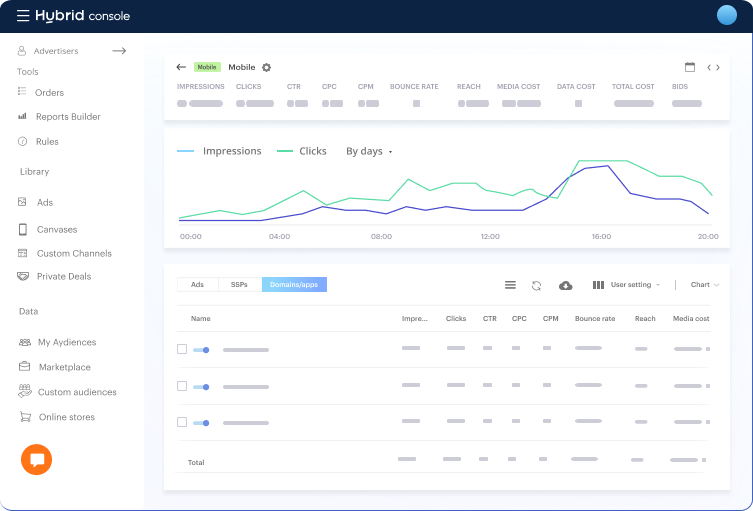Open the hamburger menu in header
Image resolution: width=753 pixels, height=511 pixels.
tap(23, 15)
